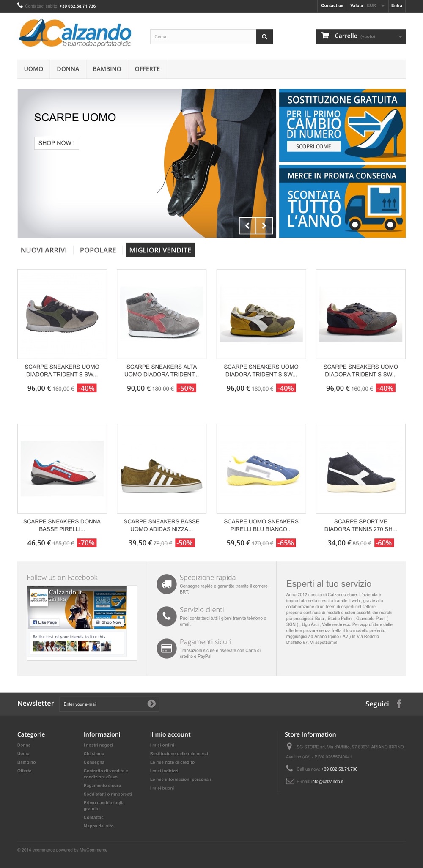The width and height of the screenshot is (423, 868).
Task: Open Facebook icon next to Seguici
Action: pos(399,704)
